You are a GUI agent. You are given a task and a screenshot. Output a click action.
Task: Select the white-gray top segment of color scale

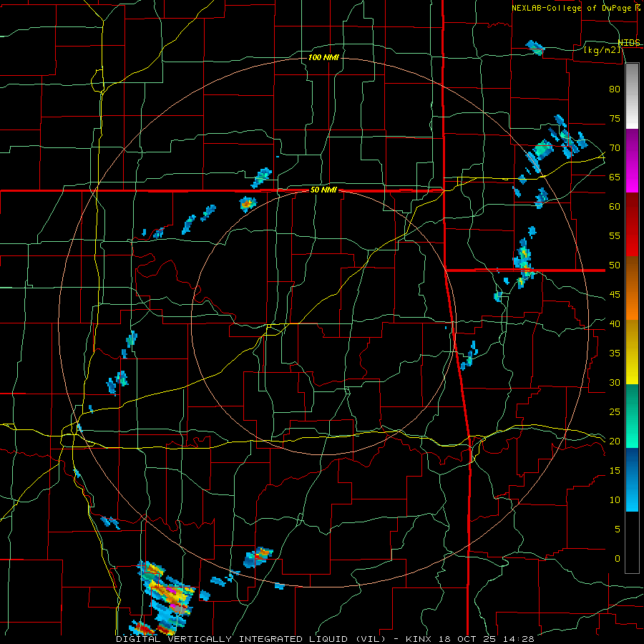click(632, 96)
